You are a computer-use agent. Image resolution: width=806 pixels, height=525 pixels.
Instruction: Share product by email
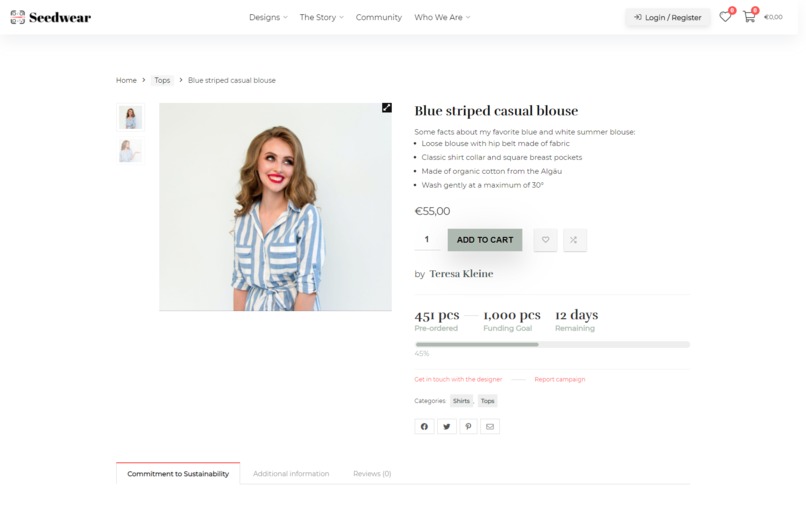coord(490,426)
